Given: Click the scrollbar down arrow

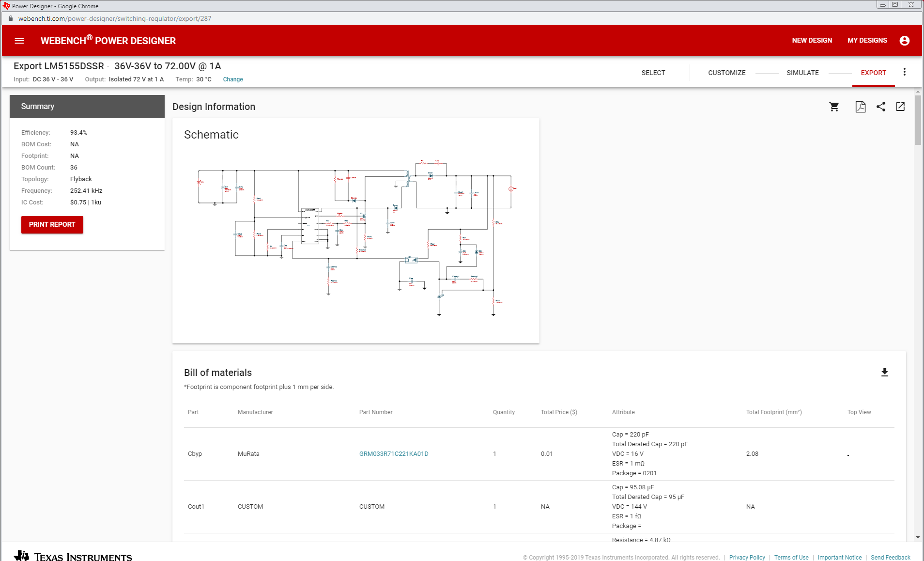Looking at the screenshot, I should click(918, 537).
